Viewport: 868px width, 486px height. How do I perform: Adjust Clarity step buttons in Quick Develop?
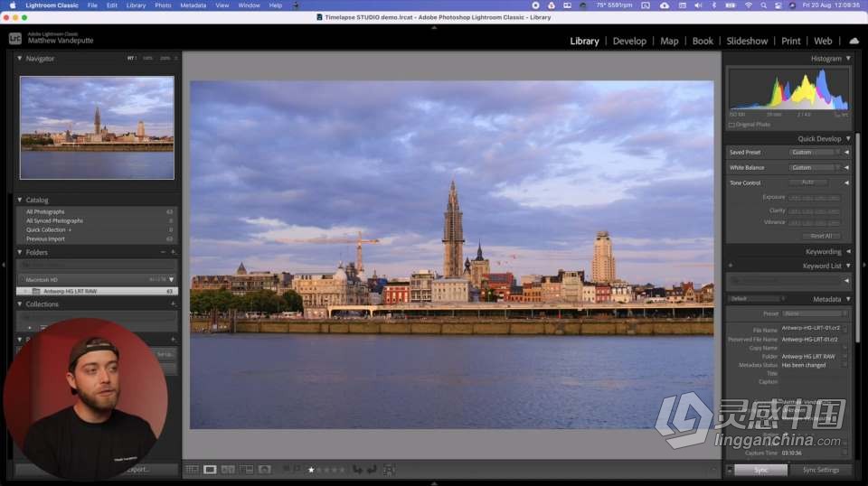point(815,210)
